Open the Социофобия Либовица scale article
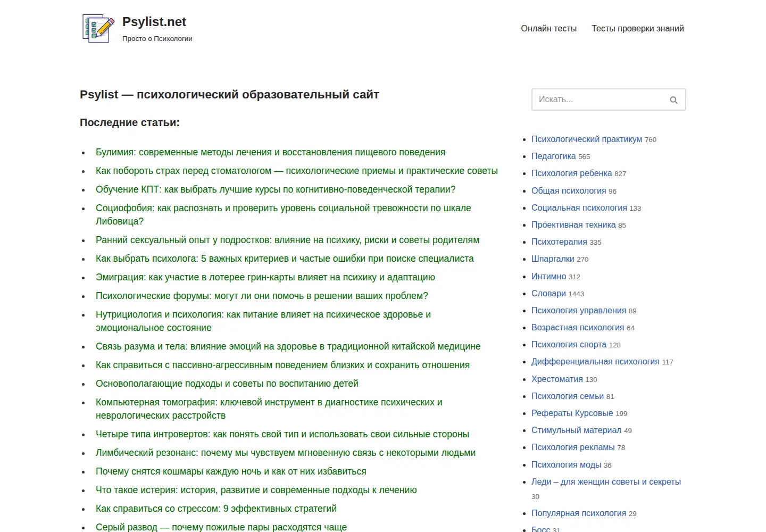The width and height of the screenshot is (766, 532). pos(284,214)
